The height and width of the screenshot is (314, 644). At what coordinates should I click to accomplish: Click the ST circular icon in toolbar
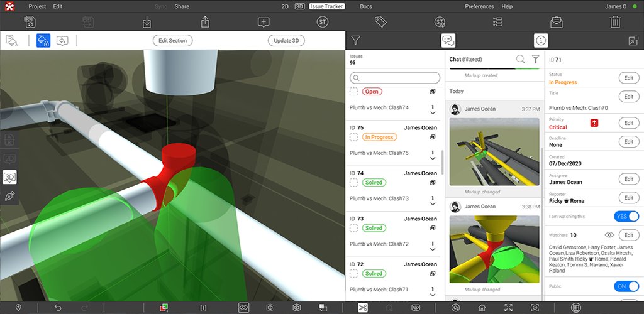pos(323,22)
